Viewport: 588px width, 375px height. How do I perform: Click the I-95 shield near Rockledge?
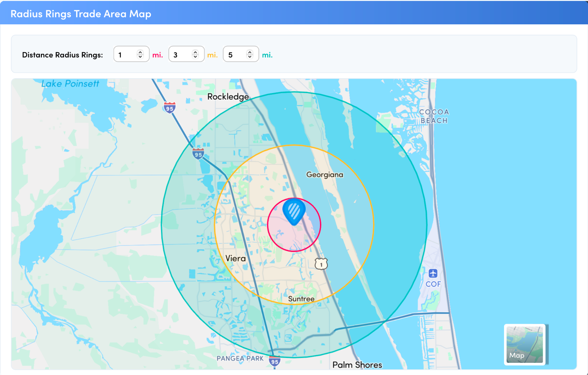point(169,108)
